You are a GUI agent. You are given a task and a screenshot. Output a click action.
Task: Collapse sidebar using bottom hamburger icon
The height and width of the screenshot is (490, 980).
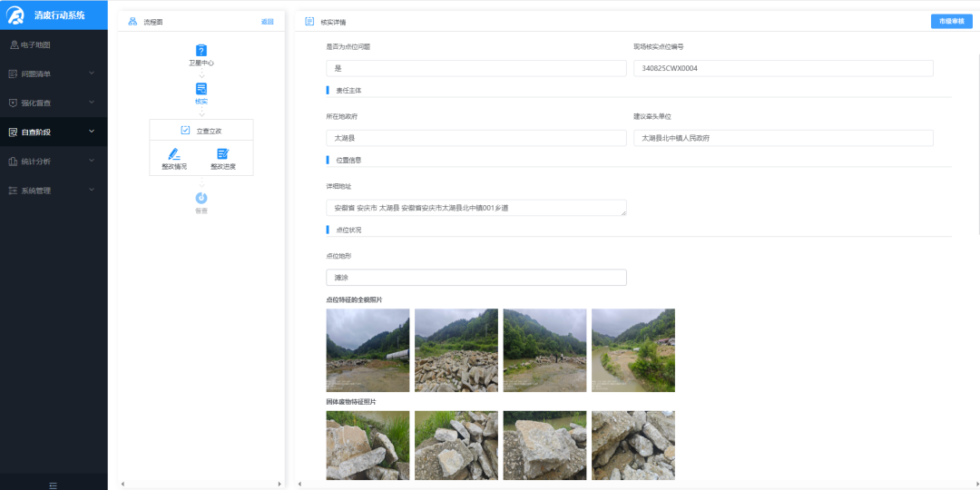click(54, 485)
